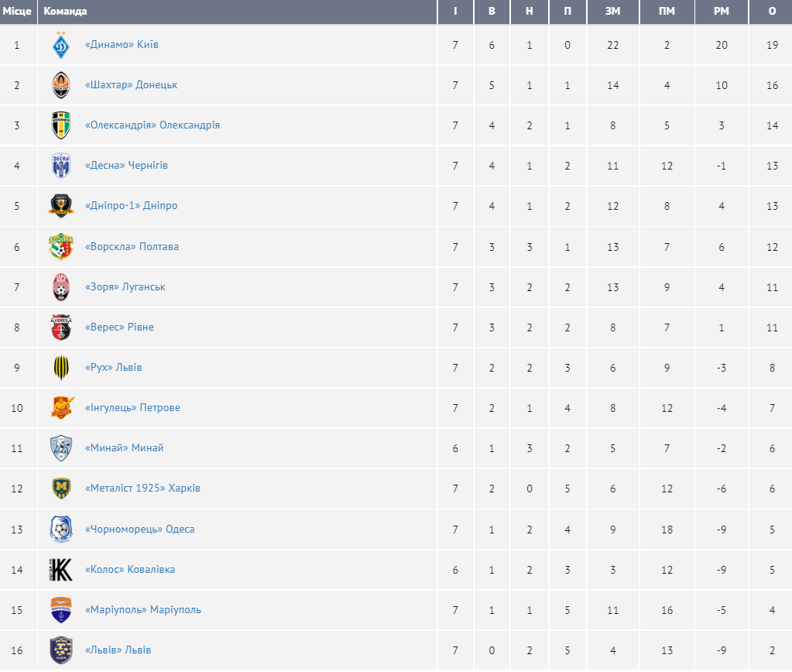This screenshot has height=672, width=792.
Task: Open the «Дніпро-1» Дніпро team page
Action: [131, 206]
